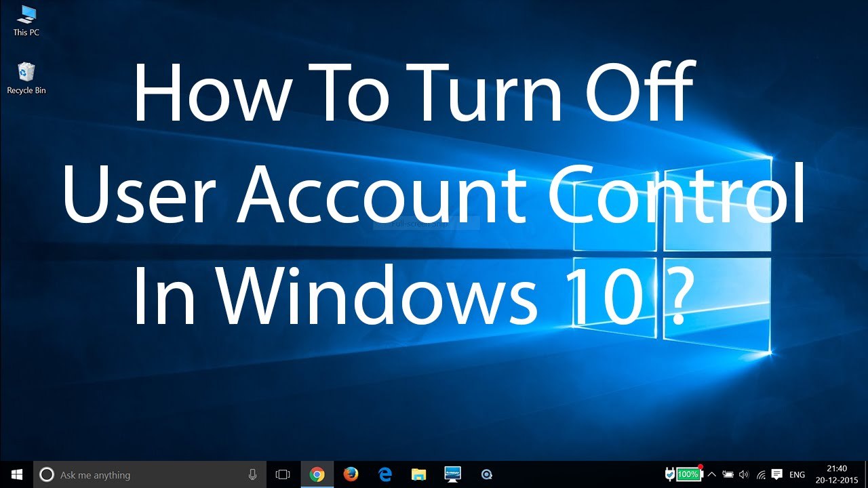
Task: Open File Explorer from the taskbar
Action: (x=419, y=474)
